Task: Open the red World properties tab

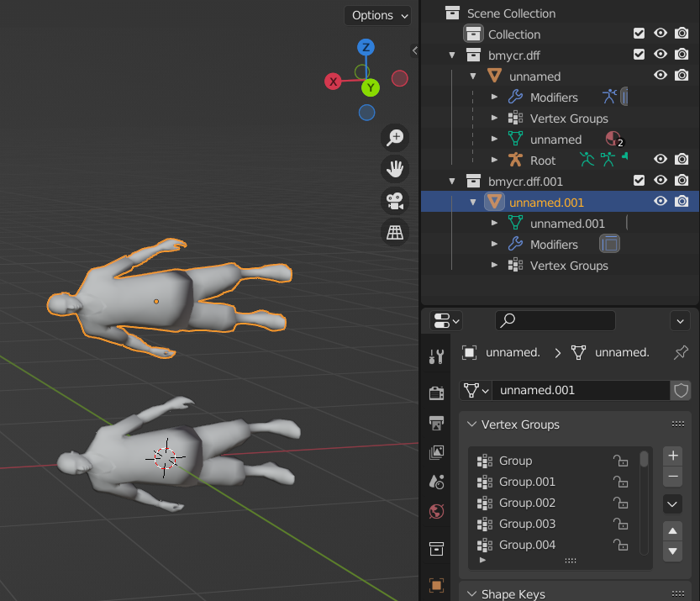Action: click(436, 511)
